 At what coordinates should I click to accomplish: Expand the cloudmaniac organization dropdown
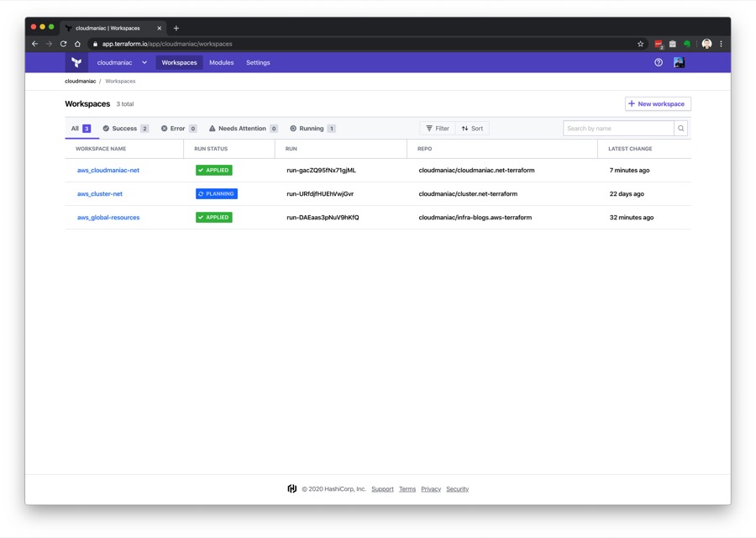pyautogui.click(x=122, y=62)
